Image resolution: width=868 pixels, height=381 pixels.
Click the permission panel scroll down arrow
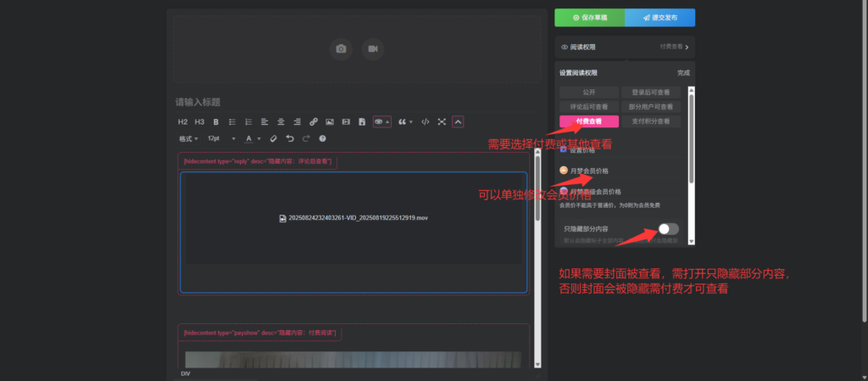(x=691, y=242)
